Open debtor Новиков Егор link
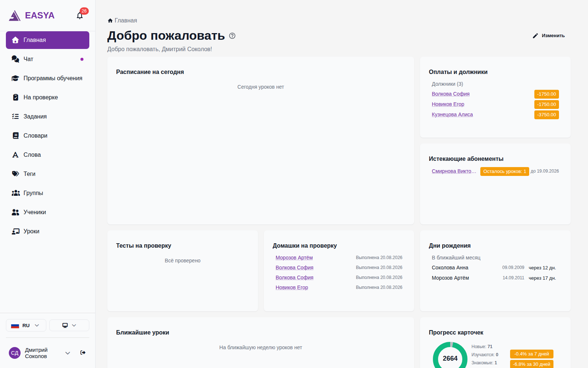Screen dimensions: 588x368 (x=448, y=104)
